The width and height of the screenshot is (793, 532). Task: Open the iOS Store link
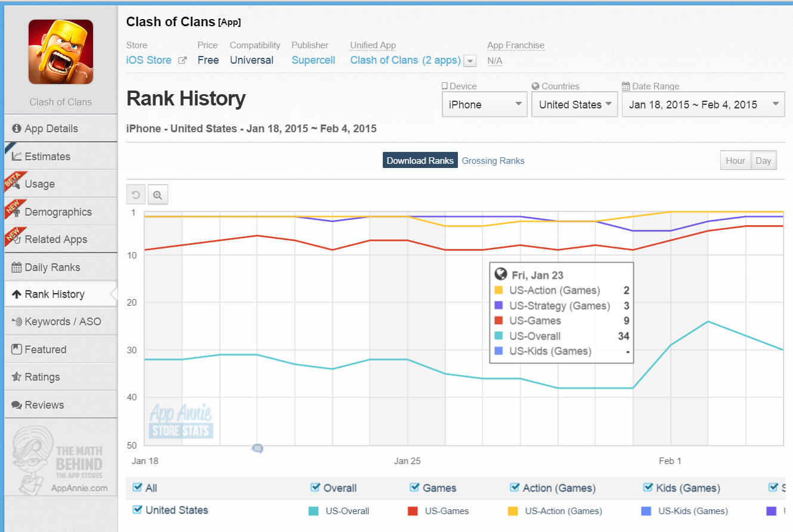click(149, 60)
